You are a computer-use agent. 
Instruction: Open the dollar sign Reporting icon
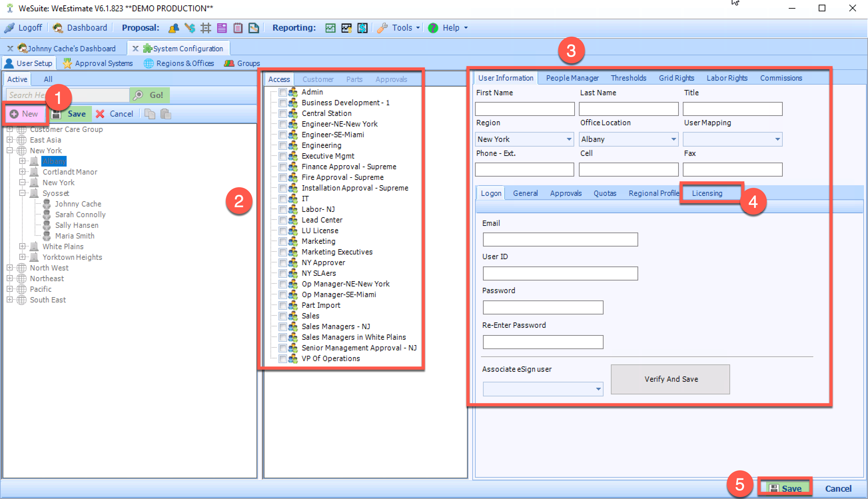point(362,28)
